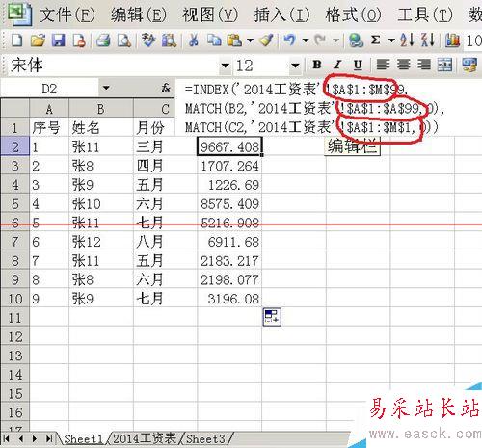Switch to the Sheet3 tab

[x=205, y=439]
